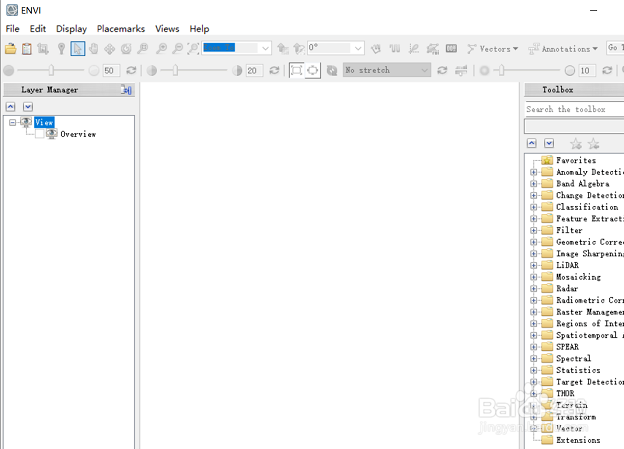Screen dimensions: 624x449
Task: Expand the Filter folder
Action: pyautogui.click(x=534, y=230)
